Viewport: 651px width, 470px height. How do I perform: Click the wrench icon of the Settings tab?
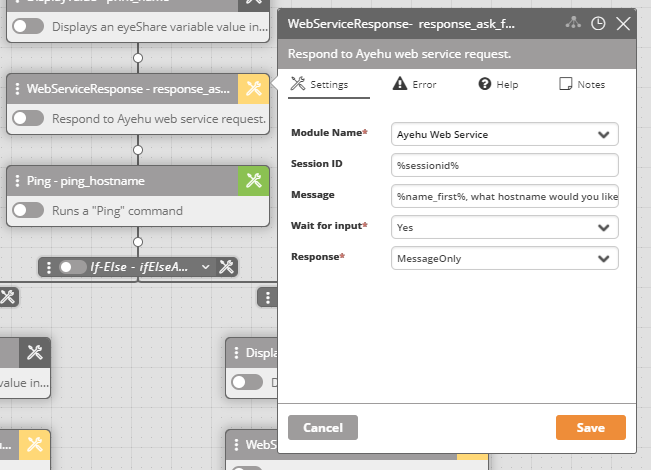click(x=297, y=83)
